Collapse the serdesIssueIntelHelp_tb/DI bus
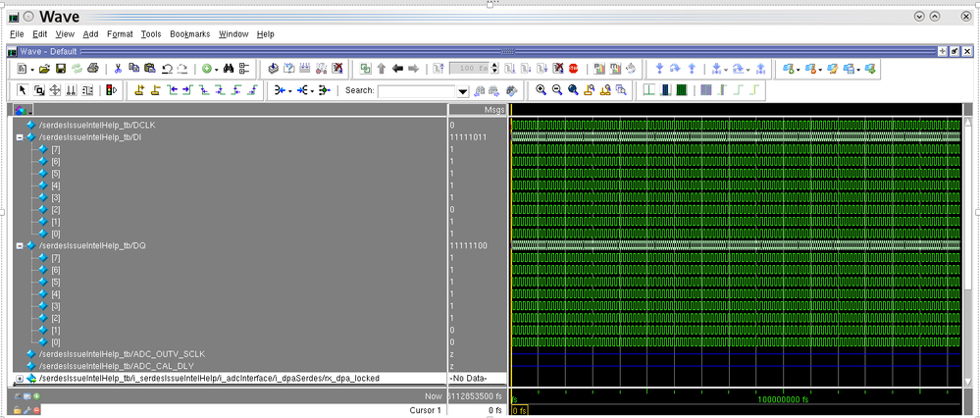 click(20, 137)
